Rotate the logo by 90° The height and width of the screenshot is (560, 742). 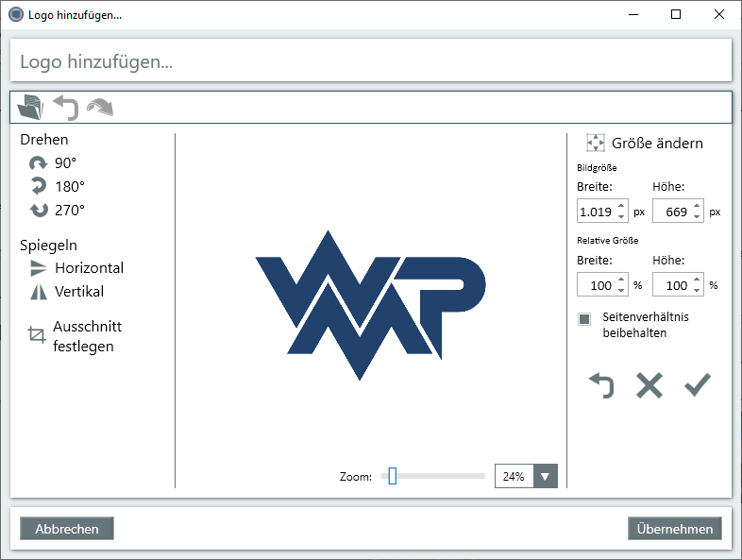56,162
